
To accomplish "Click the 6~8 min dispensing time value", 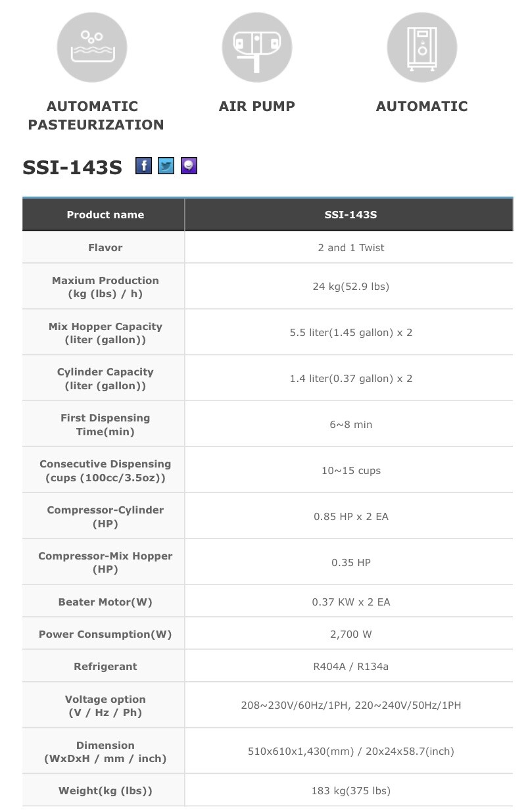I will [x=350, y=425].
